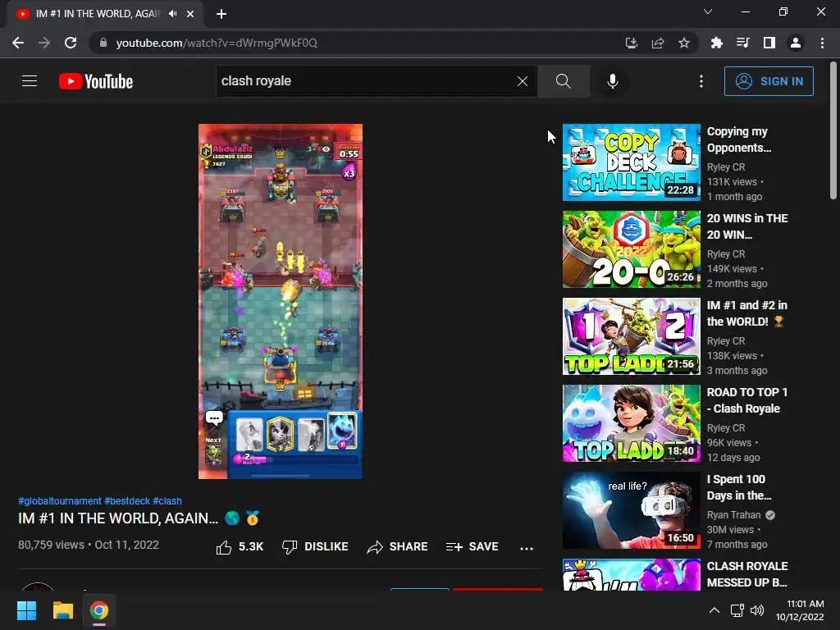
Task: Open the #clash hashtag link
Action: coord(167,501)
